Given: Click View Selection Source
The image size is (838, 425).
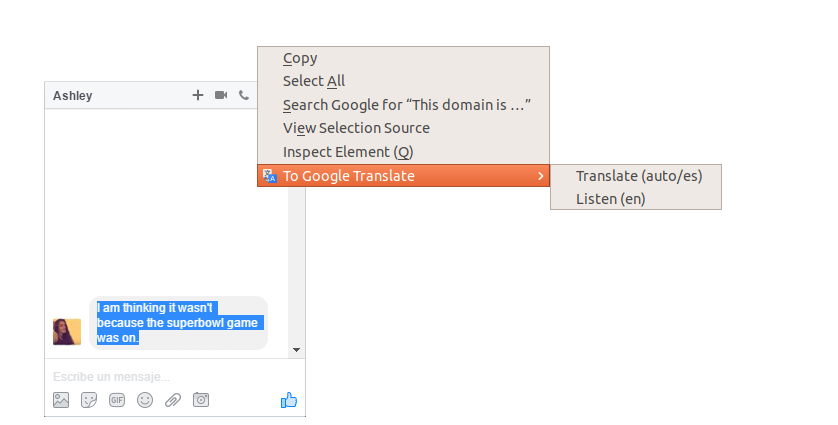Looking at the screenshot, I should (356, 128).
